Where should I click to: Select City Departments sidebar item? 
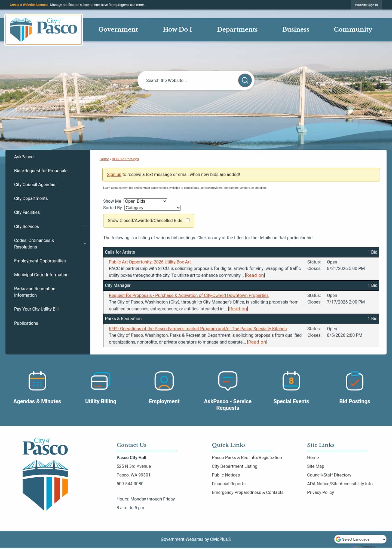[x=31, y=198]
